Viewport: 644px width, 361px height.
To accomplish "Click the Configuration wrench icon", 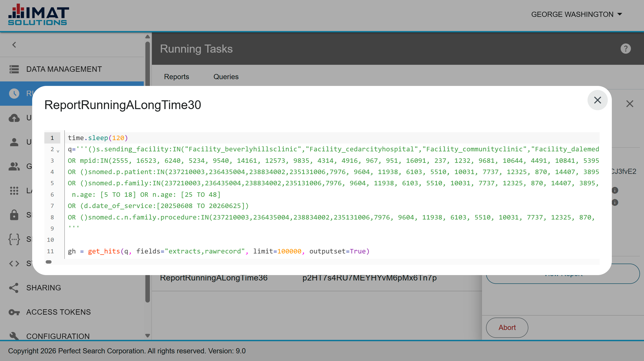I will coord(14,336).
